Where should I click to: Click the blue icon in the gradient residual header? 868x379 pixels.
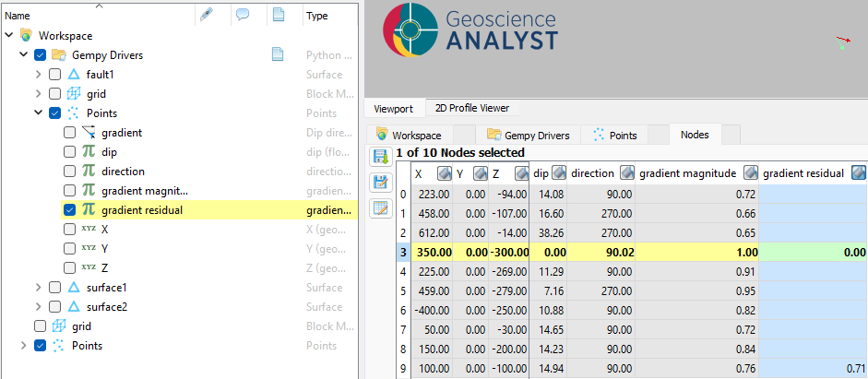pos(859,173)
